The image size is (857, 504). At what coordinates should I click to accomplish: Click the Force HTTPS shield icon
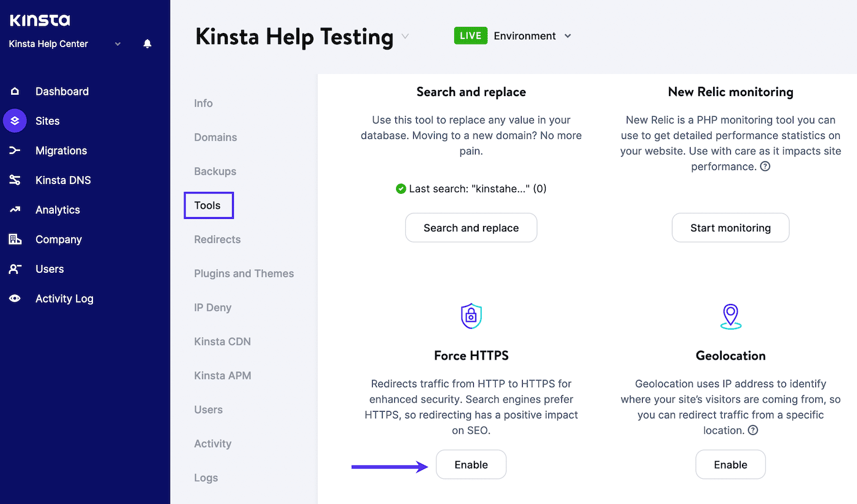[x=471, y=316]
